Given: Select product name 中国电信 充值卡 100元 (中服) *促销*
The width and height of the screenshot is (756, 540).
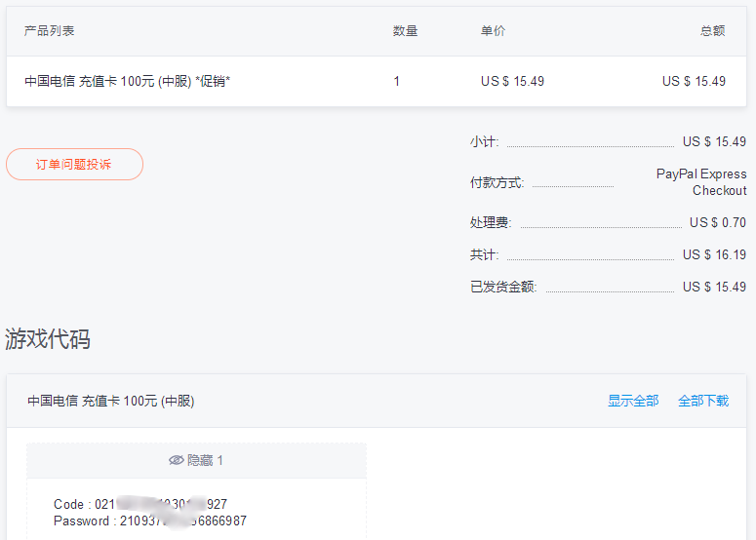Looking at the screenshot, I should click(x=127, y=81).
